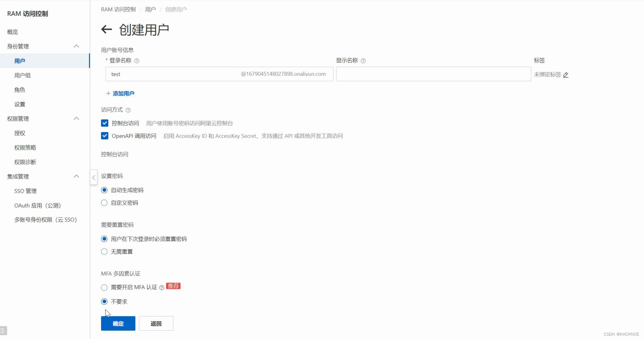Open 用户 in the sidebar
Image resolution: width=644 pixels, height=339 pixels.
tap(45, 61)
